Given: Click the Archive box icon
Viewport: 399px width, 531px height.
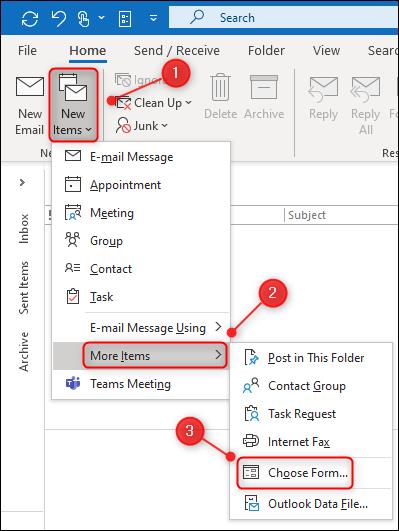Looking at the screenshot, I should (x=264, y=87).
